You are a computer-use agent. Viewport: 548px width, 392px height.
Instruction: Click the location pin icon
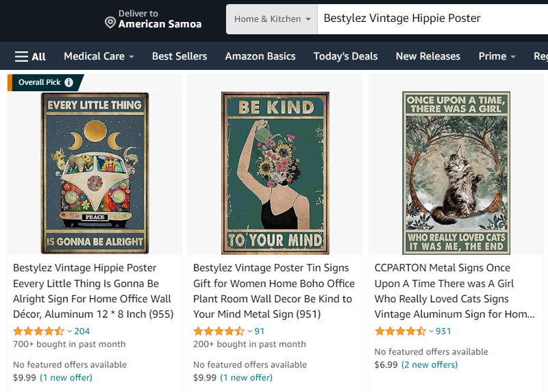tap(110, 23)
